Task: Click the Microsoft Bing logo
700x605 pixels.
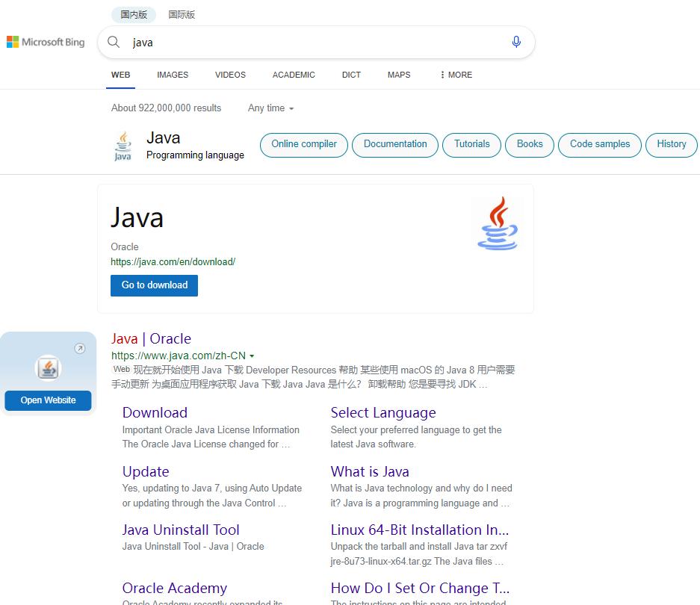Action: (x=46, y=42)
